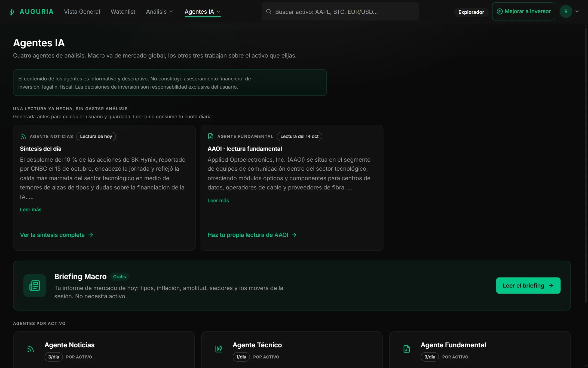Open Ver la síntesis completa link
The width and height of the screenshot is (588, 368).
click(x=57, y=235)
